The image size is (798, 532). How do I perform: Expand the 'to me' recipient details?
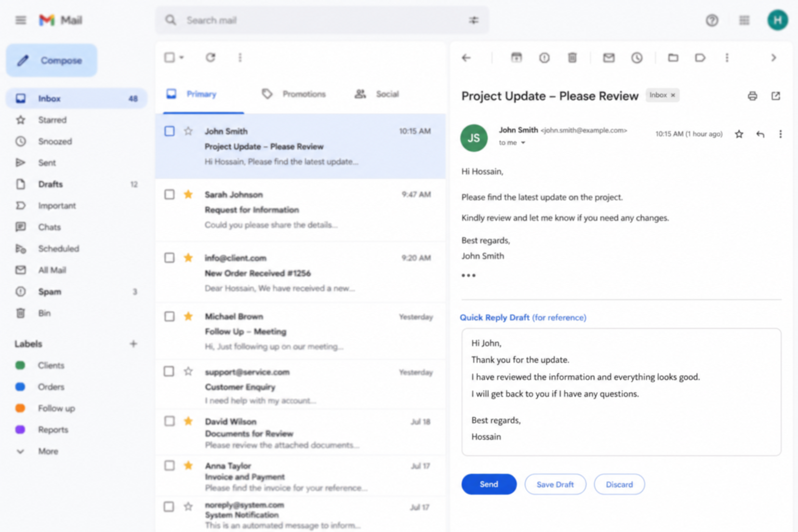pos(523,143)
